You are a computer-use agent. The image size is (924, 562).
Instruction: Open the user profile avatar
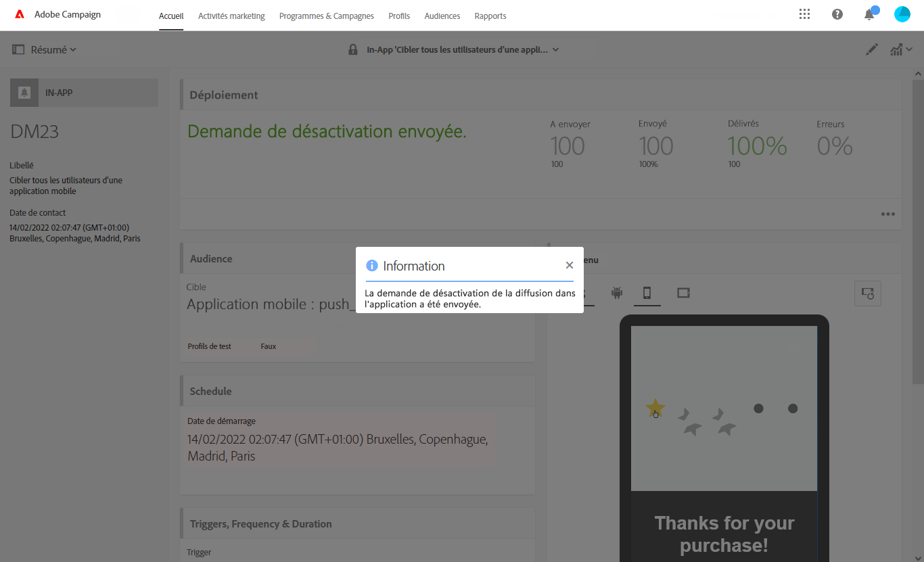click(902, 14)
